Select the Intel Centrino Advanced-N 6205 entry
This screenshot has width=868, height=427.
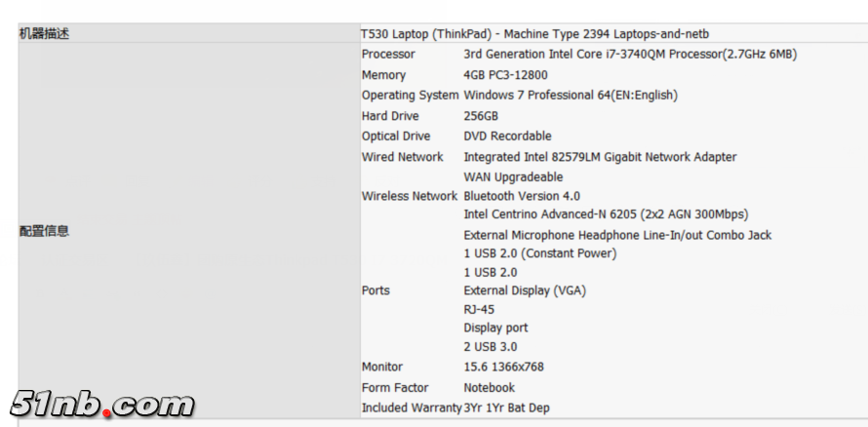(606, 214)
